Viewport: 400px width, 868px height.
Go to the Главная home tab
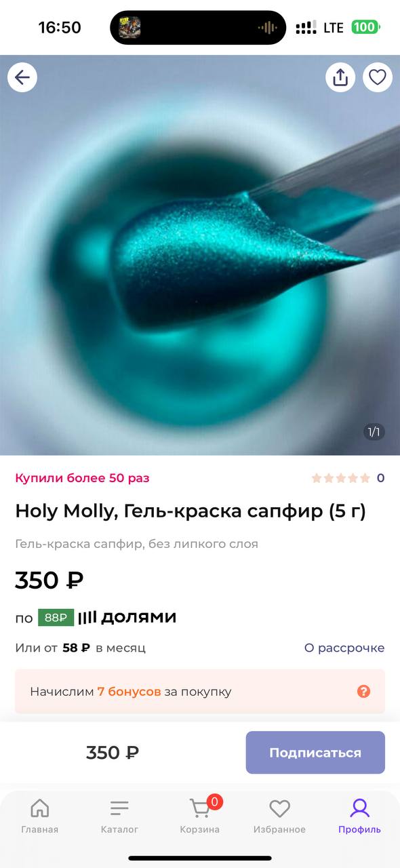(39, 814)
